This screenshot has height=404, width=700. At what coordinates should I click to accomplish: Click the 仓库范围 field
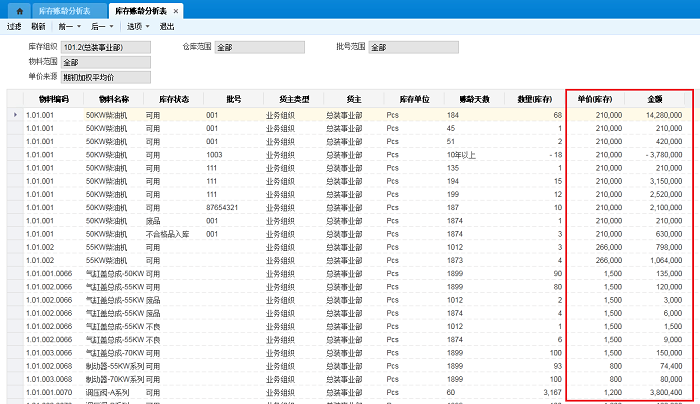coord(257,47)
